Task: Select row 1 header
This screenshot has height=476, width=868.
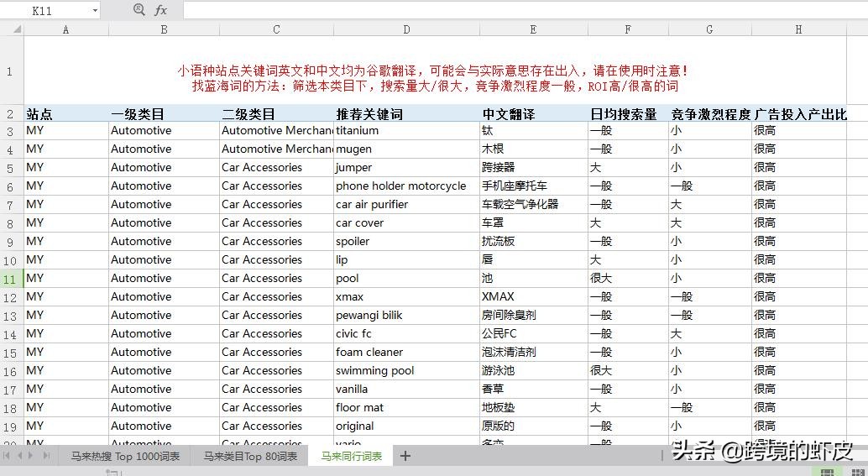Action: tap(11, 71)
